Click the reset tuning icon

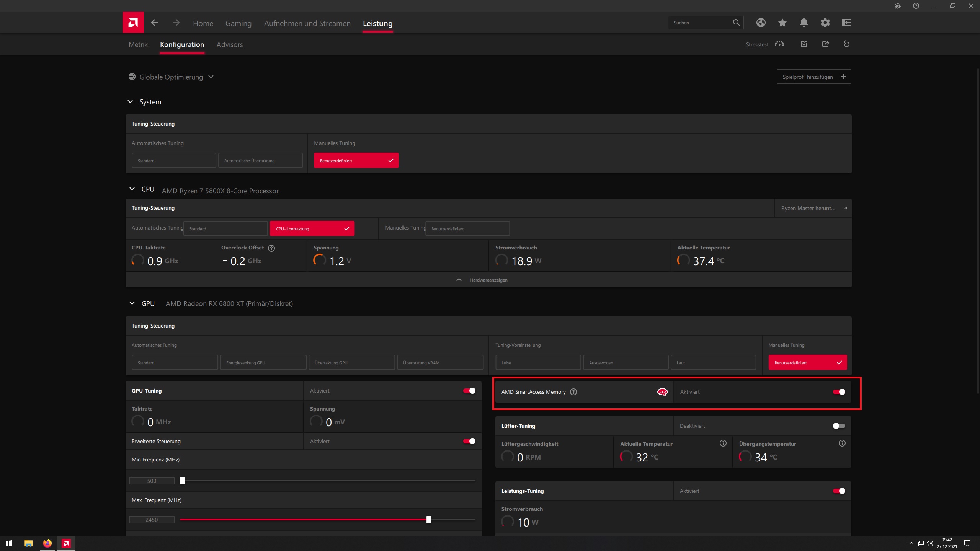point(846,44)
